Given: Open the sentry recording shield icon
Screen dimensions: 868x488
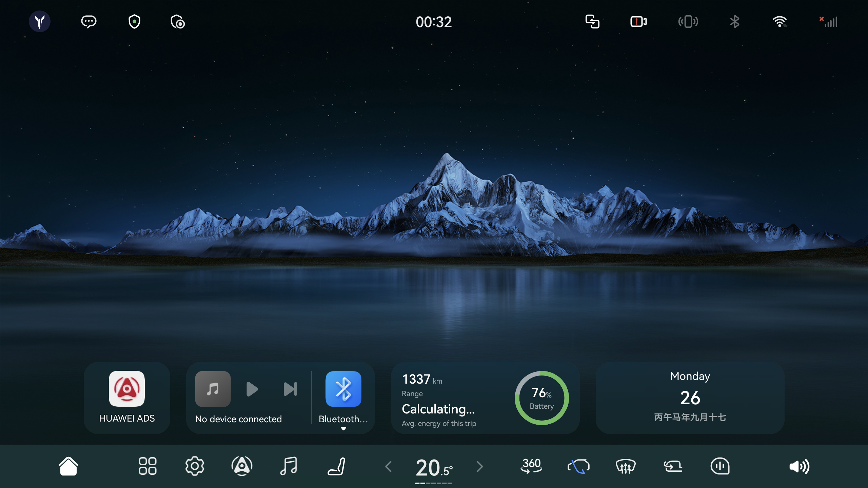Looking at the screenshot, I should click(x=178, y=22).
